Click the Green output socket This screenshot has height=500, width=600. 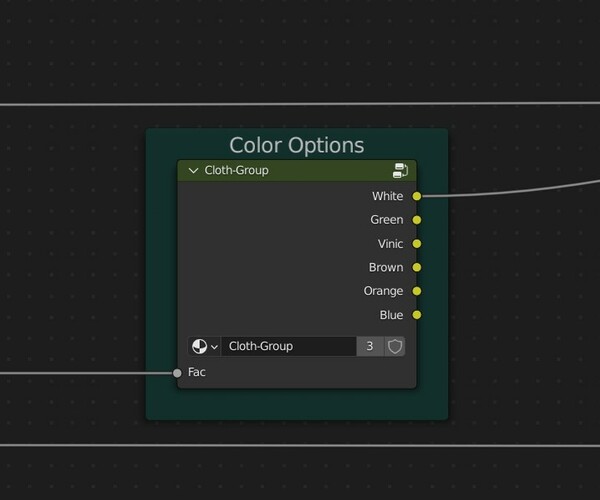tap(417, 220)
